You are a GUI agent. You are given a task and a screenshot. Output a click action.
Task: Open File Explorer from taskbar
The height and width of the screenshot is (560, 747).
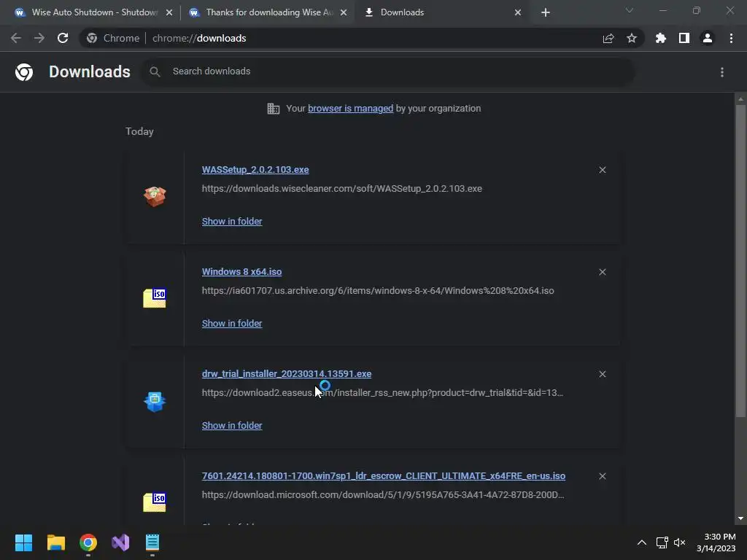(55, 542)
